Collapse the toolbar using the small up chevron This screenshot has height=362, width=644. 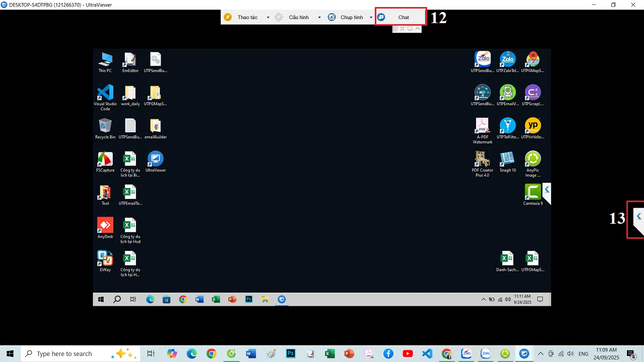[417, 29]
